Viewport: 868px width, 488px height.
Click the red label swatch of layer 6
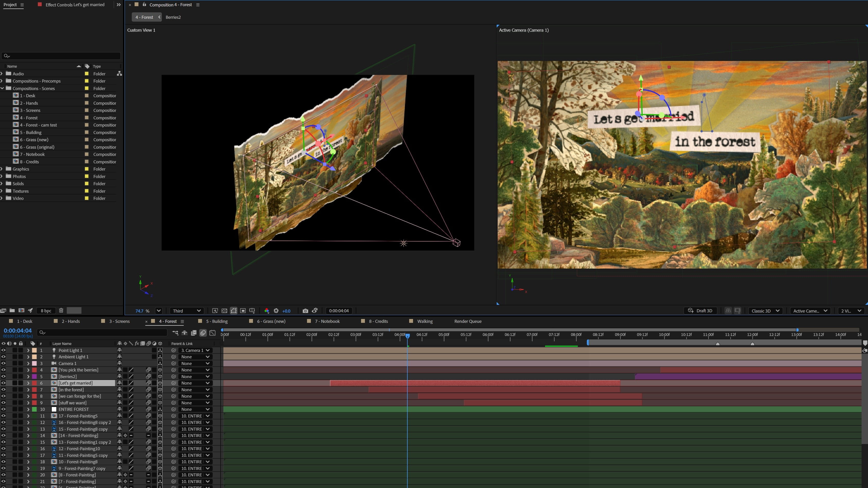(x=34, y=383)
